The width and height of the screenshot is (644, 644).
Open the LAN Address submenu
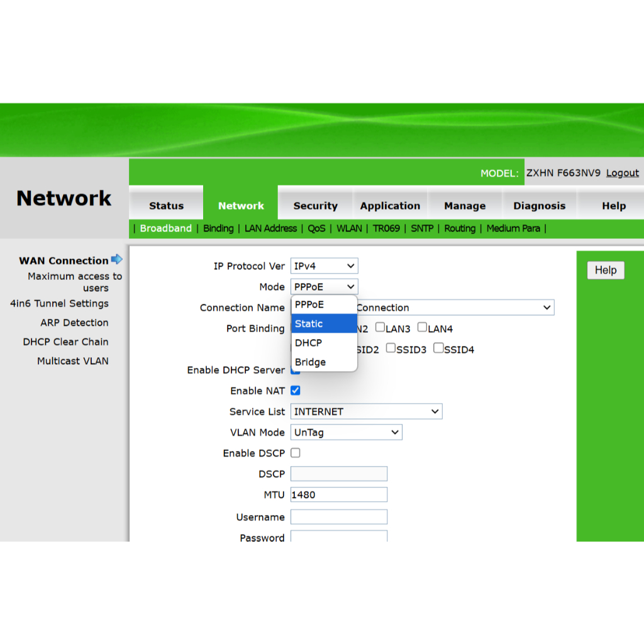(x=270, y=228)
